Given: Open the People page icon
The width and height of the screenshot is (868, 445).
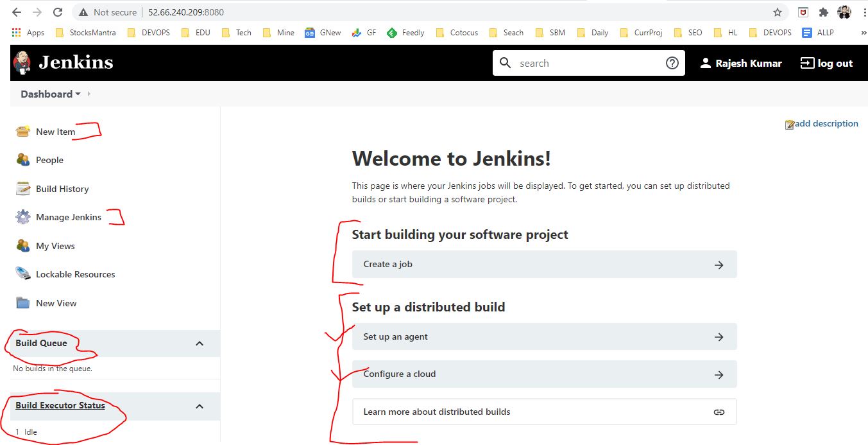Looking at the screenshot, I should [x=23, y=160].
